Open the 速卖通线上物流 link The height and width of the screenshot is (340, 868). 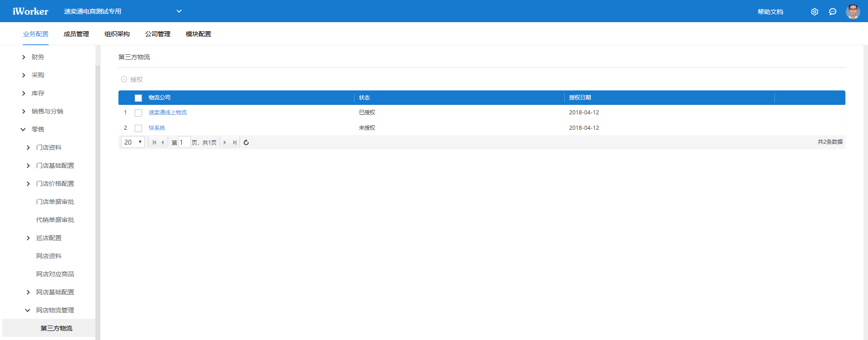[x=168, y=113]
